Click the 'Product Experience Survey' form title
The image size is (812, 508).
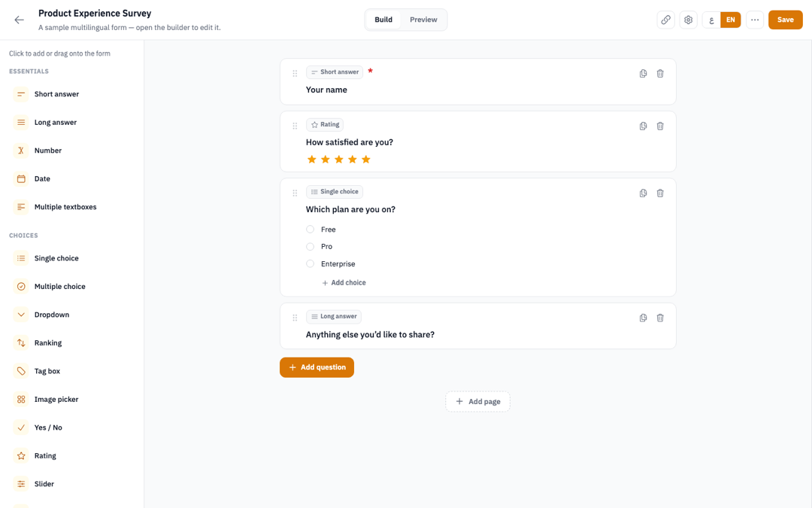pos(95,14)
